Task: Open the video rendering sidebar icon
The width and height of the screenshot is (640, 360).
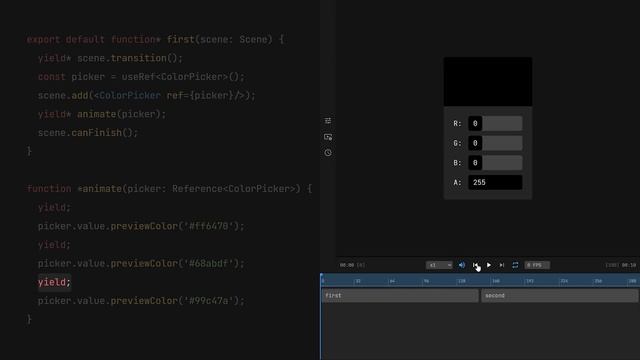Action: coord(328,137)
